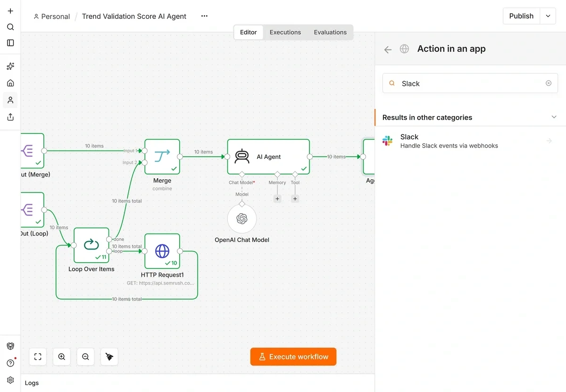Open the Personal breadcrumb link
The image size is (566, 392).
(x=52, y=17)
